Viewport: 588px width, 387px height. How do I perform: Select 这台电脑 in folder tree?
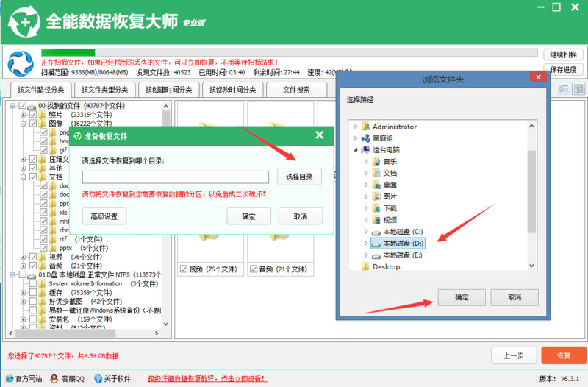pos(380,150)
